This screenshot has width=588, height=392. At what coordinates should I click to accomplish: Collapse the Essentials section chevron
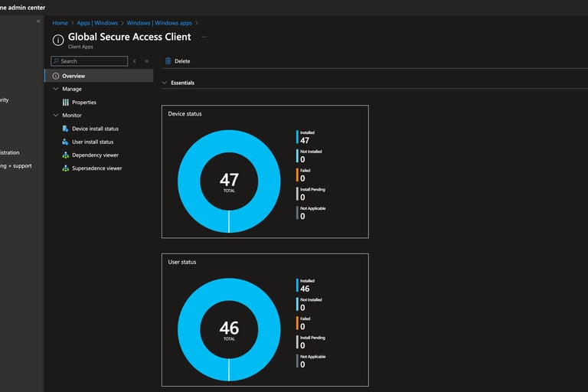(165, 83)
